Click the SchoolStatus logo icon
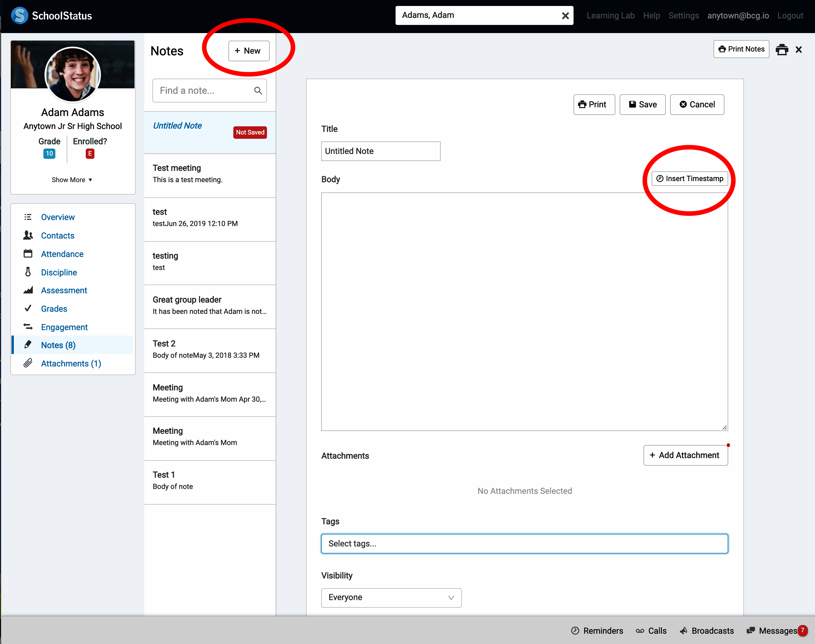 (x=20, y=15)
